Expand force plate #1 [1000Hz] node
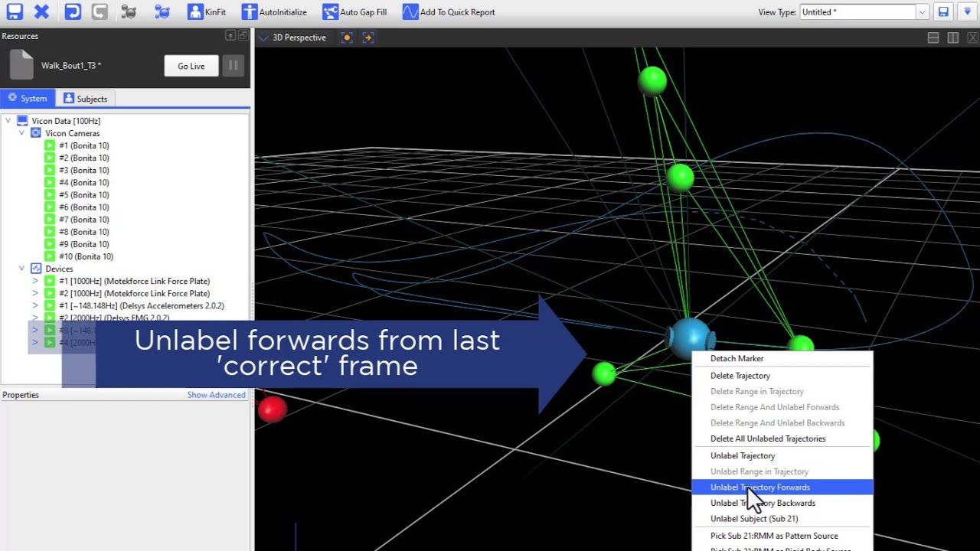 click(x=34, y=281)
